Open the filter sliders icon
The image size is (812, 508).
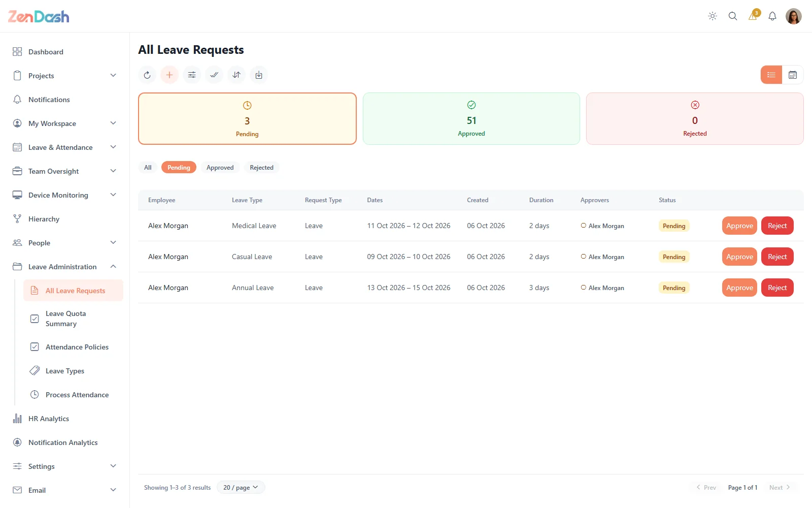(192, 75)
